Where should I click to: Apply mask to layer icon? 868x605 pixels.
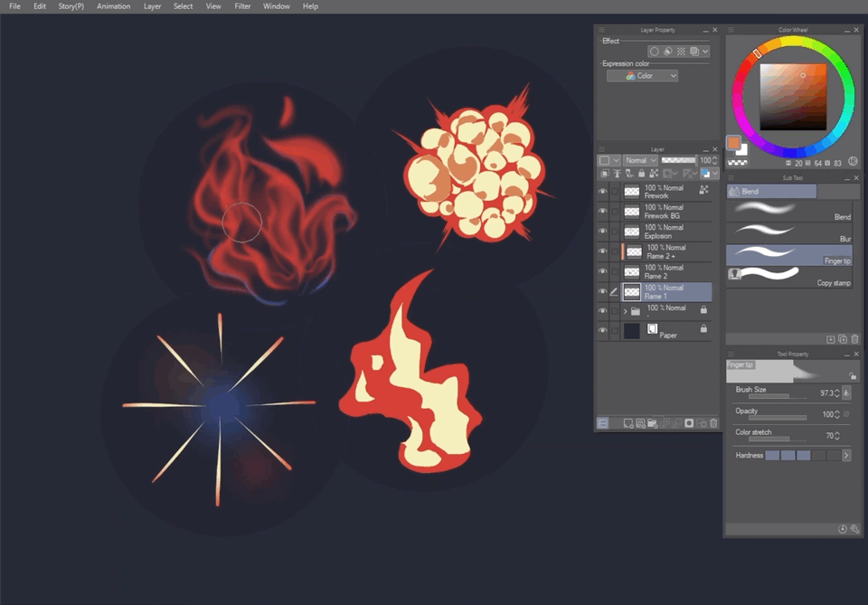coord(702,423)
